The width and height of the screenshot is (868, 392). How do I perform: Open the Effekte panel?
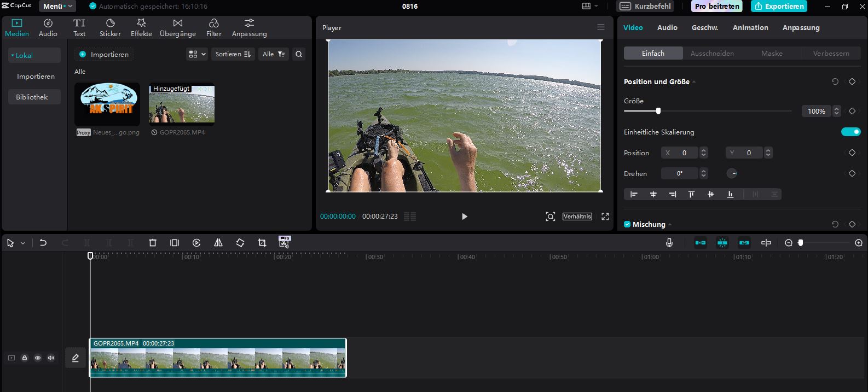click(x=141, y=27)
